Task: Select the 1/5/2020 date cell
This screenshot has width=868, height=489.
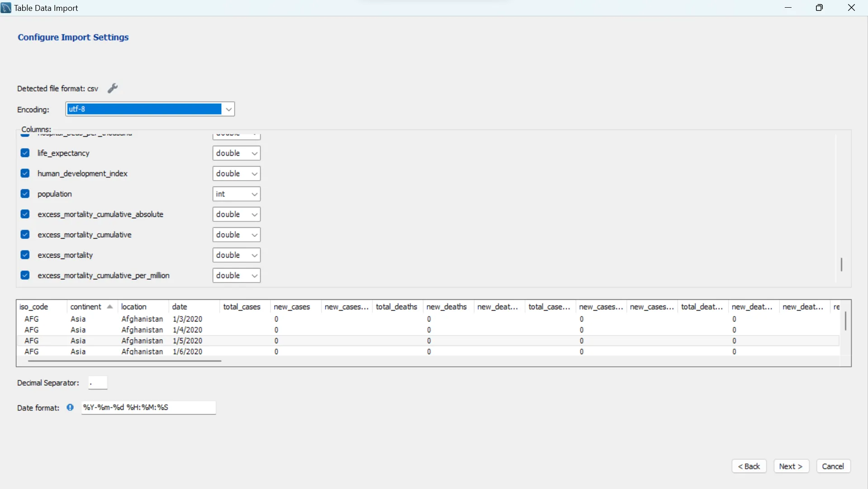Action: pyautogui.click(x=187, y=341)
